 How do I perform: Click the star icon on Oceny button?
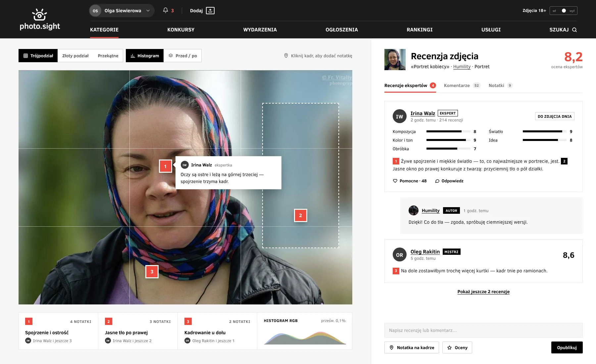click(450, 347)
